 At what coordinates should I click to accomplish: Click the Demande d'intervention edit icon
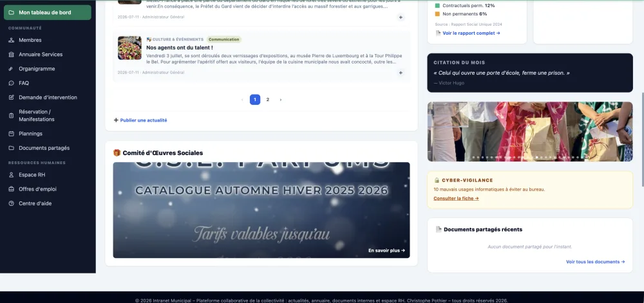click(11, 98)
